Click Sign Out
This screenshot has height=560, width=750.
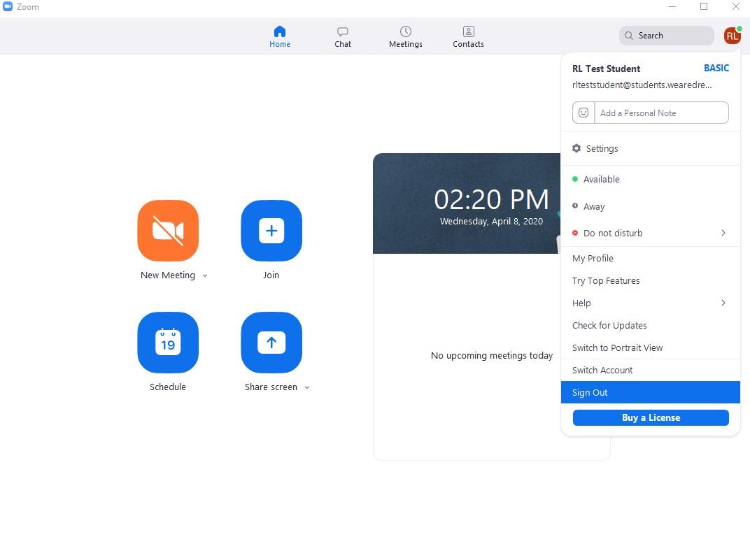tap(650, 392)
